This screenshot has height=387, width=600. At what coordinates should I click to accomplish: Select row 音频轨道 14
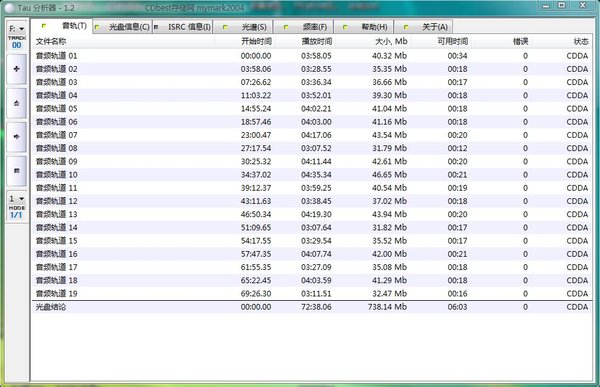(x=312, y=227)
